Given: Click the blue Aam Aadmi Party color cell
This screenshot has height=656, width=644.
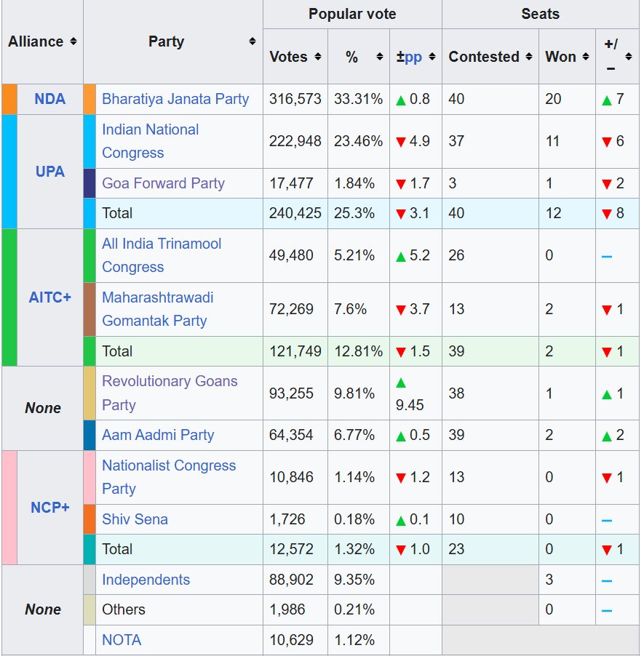Looking at the screenshot, I should click(x=90, y=435).
